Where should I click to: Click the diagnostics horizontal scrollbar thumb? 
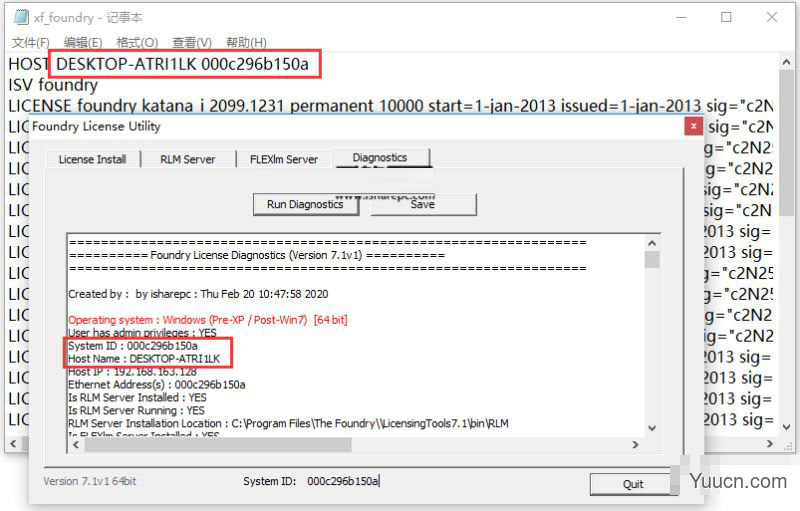click(x=218, y=445)
